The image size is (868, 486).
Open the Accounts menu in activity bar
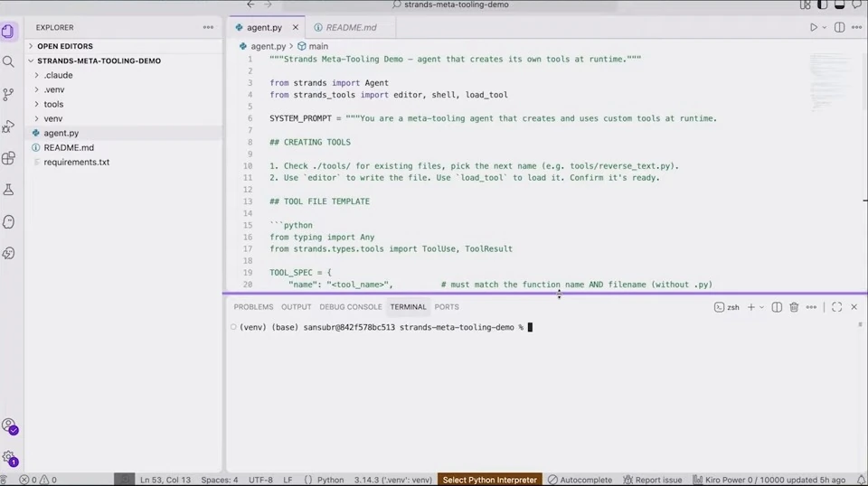9,426
